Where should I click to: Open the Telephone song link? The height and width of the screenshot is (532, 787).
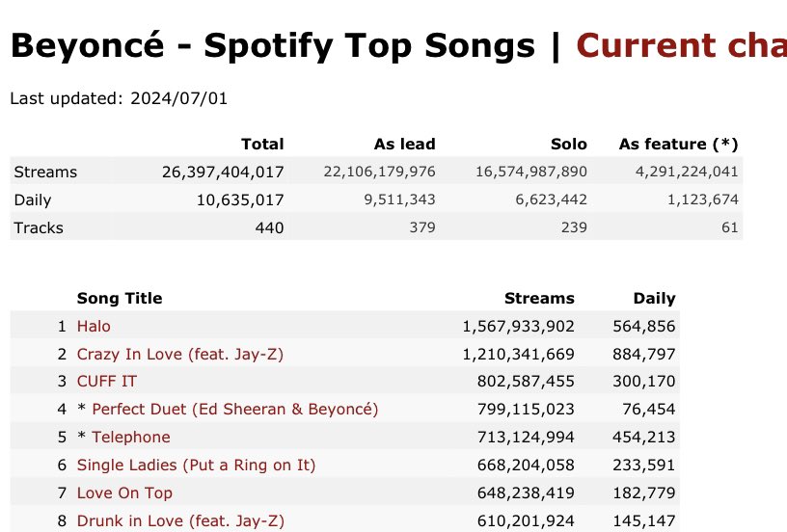coord(131,438)
